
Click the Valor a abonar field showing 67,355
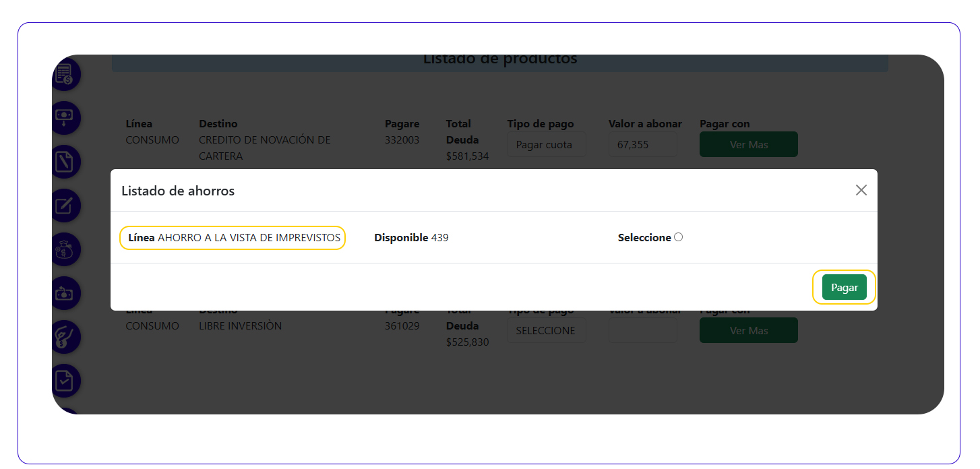(642, 144)
